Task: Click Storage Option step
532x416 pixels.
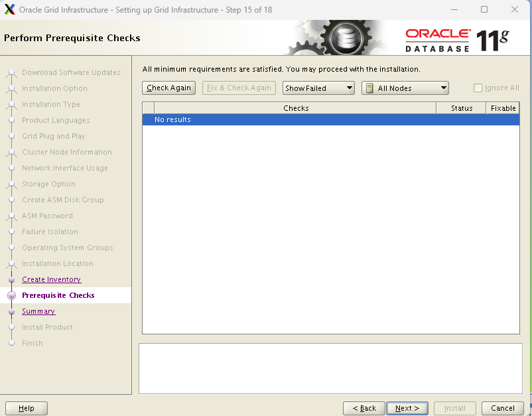Action: tap(48, 184)
